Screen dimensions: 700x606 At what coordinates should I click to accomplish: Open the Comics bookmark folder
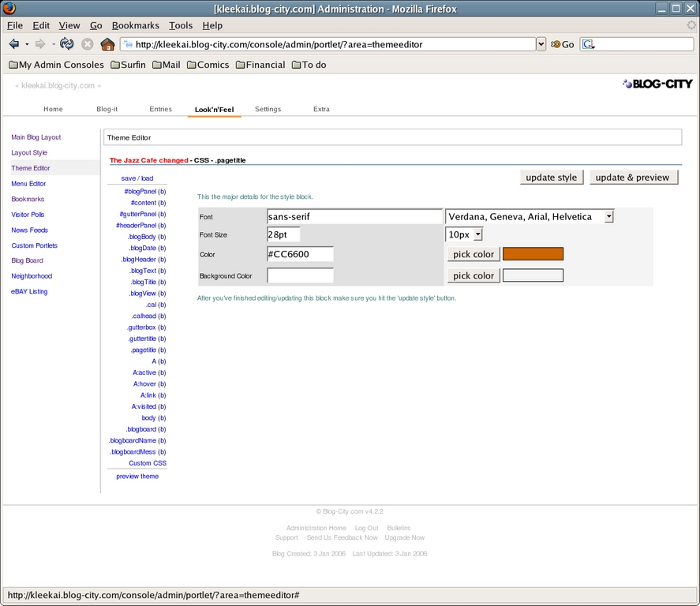point(208,65)
